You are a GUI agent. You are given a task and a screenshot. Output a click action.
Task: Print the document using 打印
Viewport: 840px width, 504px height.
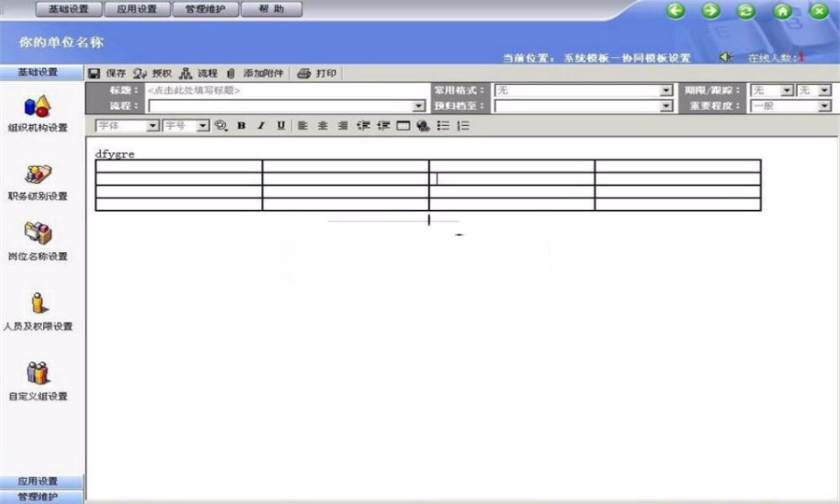coord(317,74)
